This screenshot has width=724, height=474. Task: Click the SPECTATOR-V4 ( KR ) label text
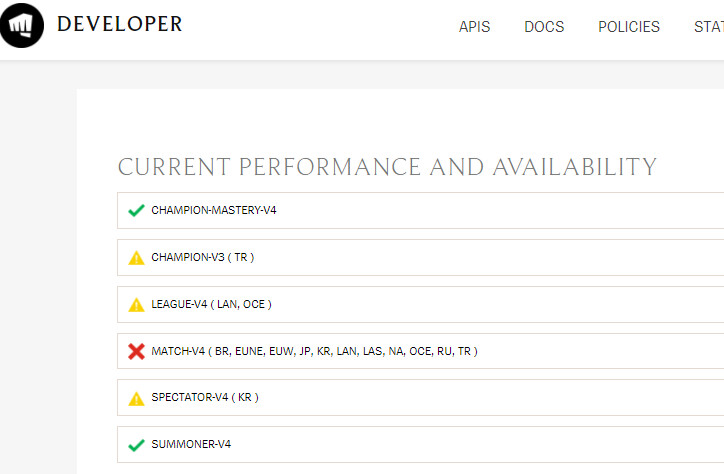point(204,398)
